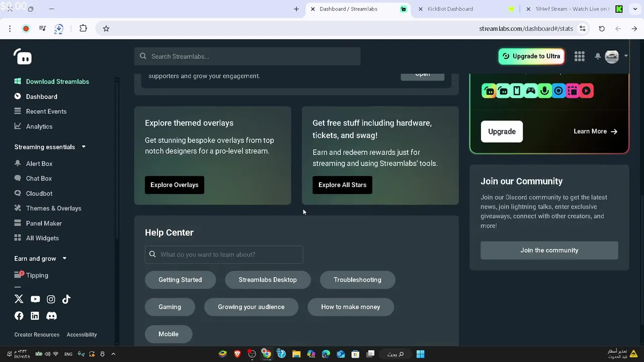This screenshot has height=362, width=644.
Task: Reload the page with the refresh icon
Action: tap(602, 29)
